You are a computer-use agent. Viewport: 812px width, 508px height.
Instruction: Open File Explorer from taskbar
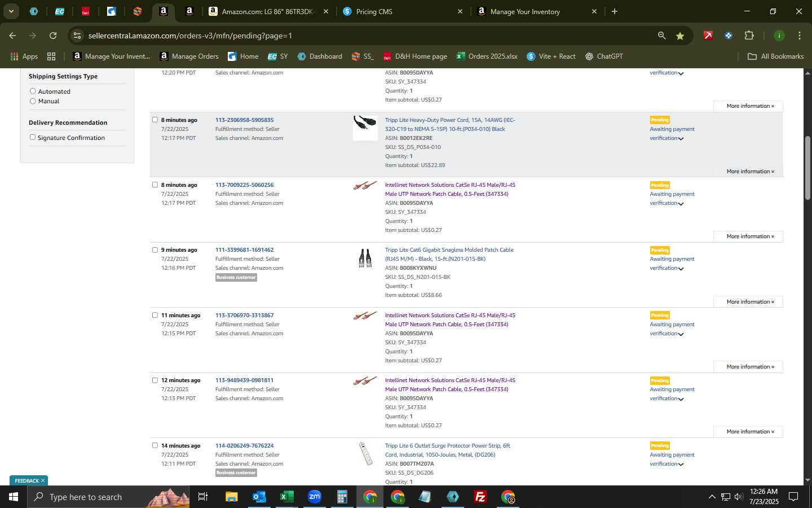click(231, 497)
